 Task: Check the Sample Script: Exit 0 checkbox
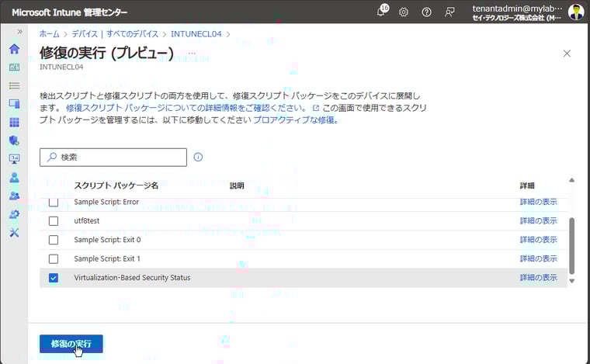tap(54, 240)
